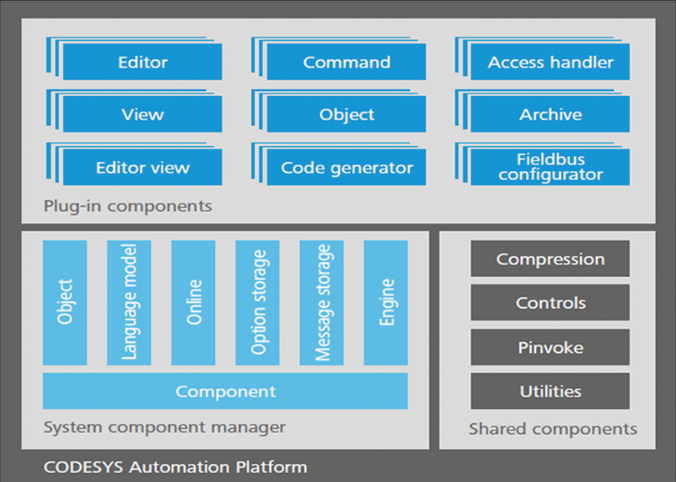Select the Compression shared component
Screen dimensions: 676x482
(550, 259)
